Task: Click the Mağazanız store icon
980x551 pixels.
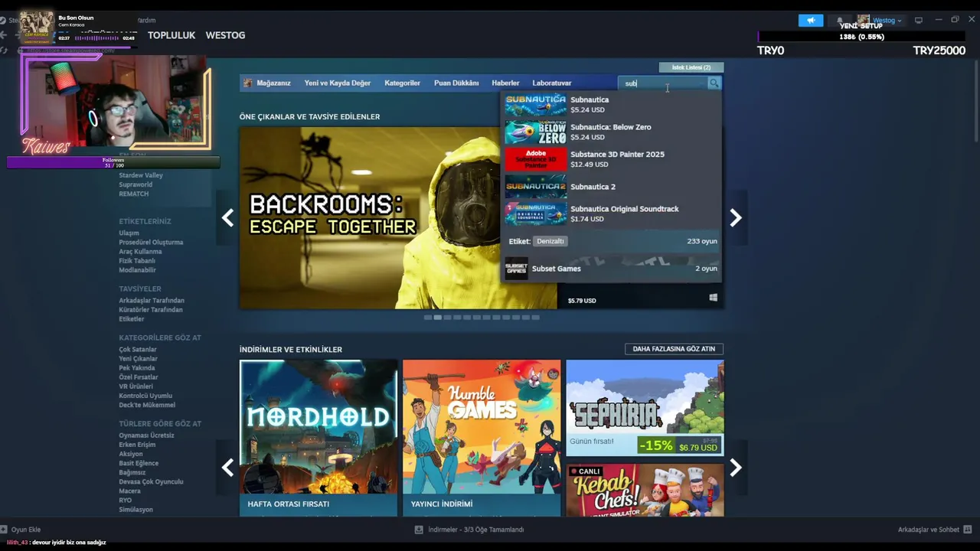Action: (247, 83)
